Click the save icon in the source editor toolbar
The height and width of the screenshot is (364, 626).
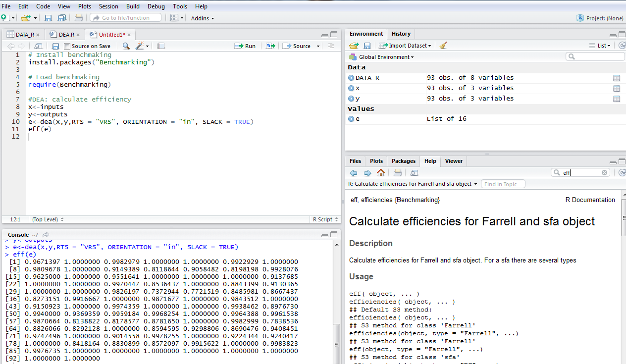pyautogui.click(x=55, y=46)
